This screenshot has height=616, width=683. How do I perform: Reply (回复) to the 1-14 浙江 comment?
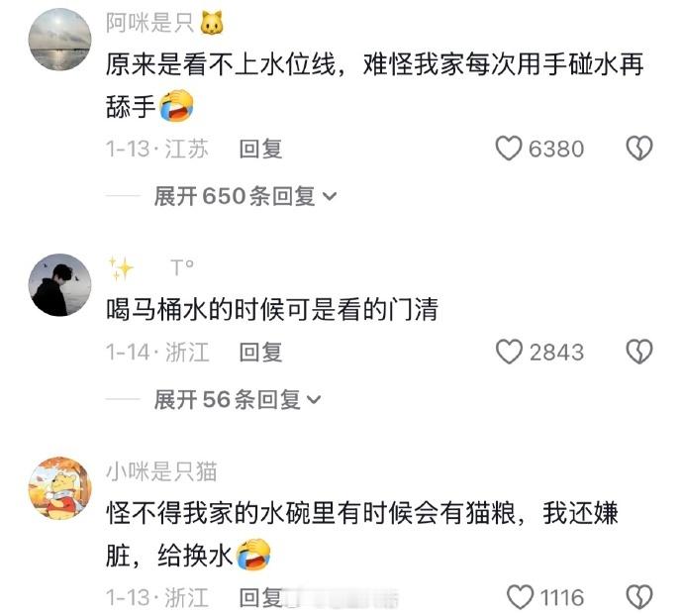(260, 352)
